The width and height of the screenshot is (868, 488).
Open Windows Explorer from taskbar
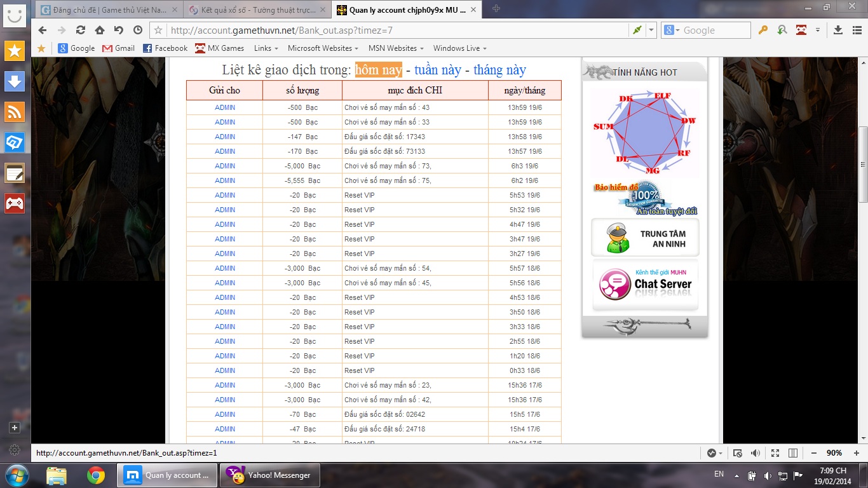pos(57,475)
